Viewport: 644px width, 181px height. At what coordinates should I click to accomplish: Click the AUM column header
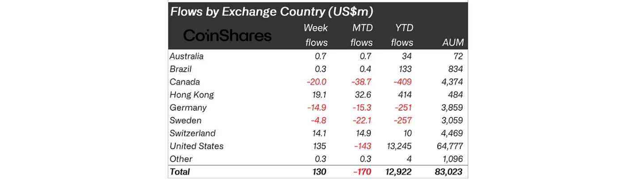click(x=452, y=43)
